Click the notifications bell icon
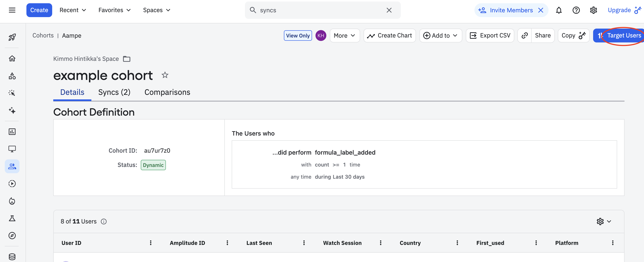This screenshot has width=644, height=262. click(x=559, y=10)
